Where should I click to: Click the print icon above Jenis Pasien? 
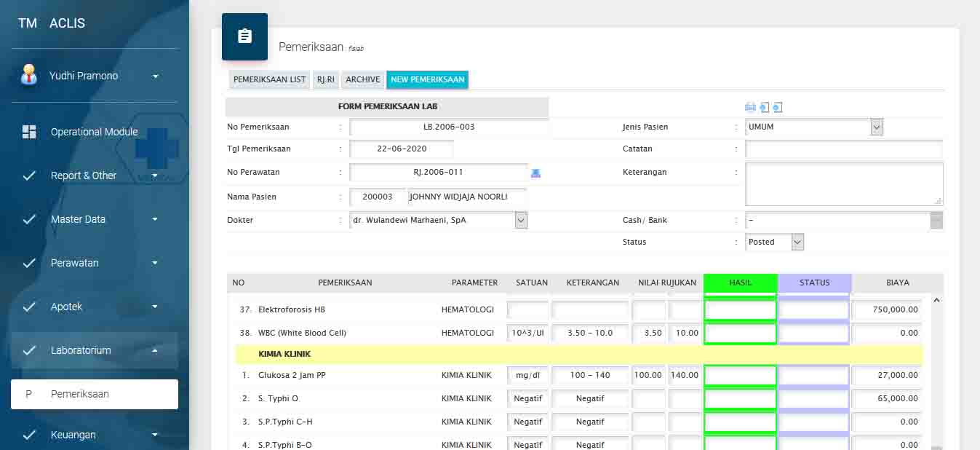click(x=750, y=108)
